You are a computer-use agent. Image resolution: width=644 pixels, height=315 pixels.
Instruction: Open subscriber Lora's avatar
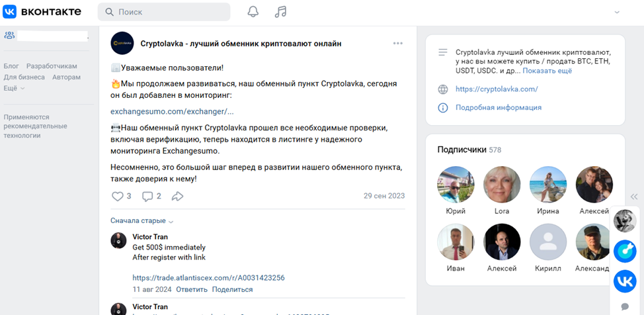coord(502,185)
